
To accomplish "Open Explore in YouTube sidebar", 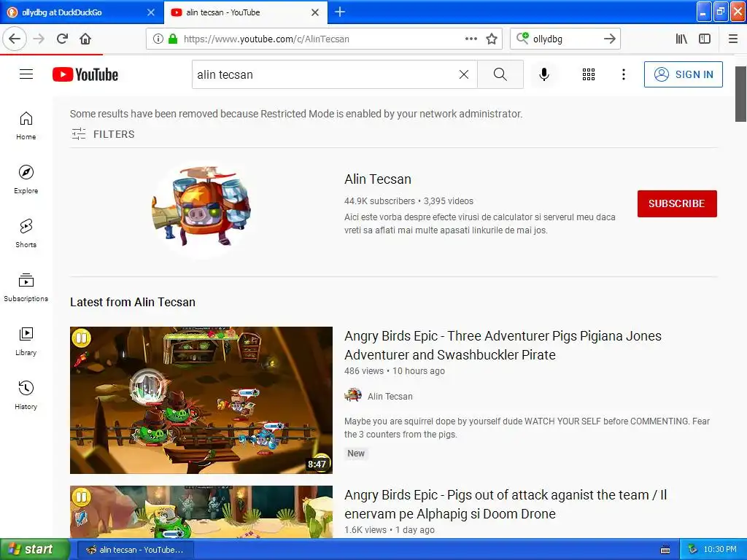I will click(x=26, y=179).
